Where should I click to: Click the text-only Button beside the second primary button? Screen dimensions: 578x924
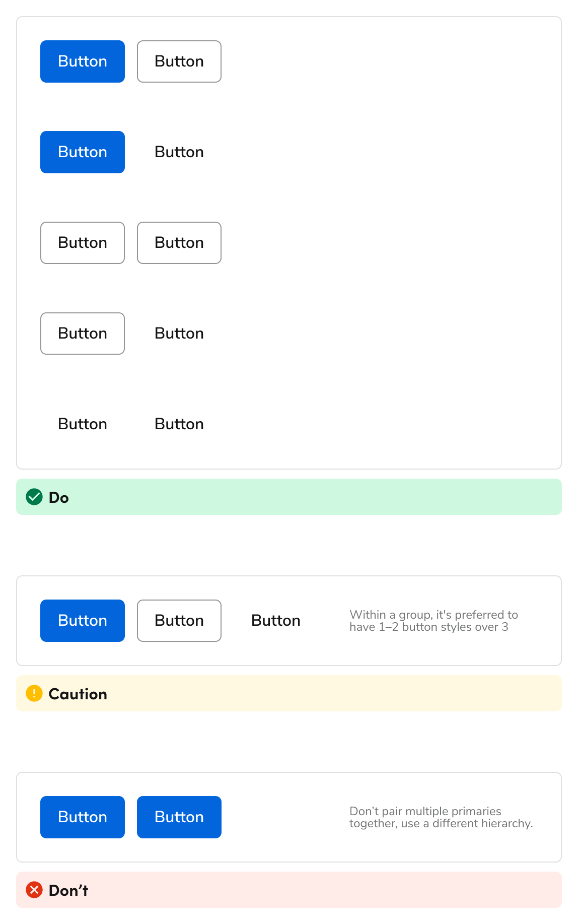coord(179,152)
